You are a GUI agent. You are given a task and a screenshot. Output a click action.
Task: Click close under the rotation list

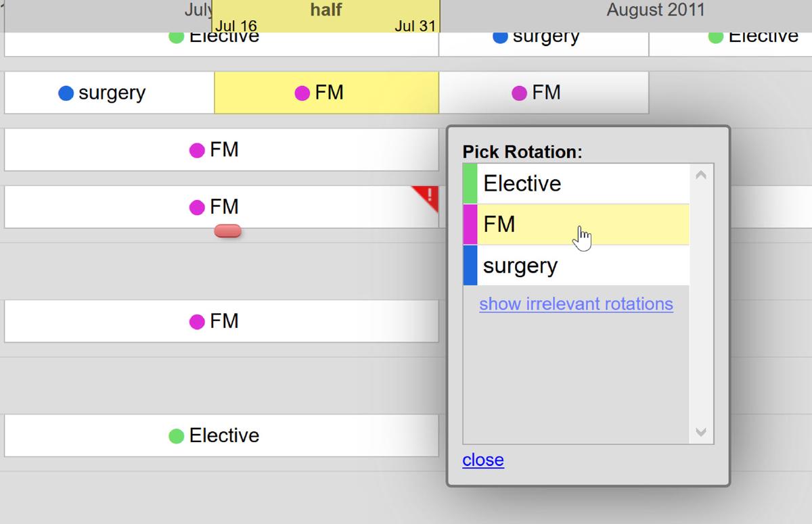[482, 460]
